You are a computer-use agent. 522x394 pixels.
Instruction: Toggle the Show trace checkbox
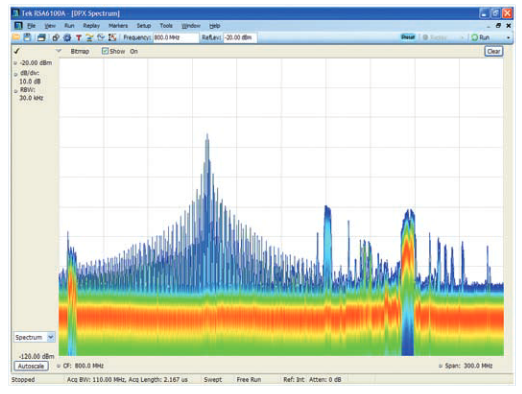105,51
